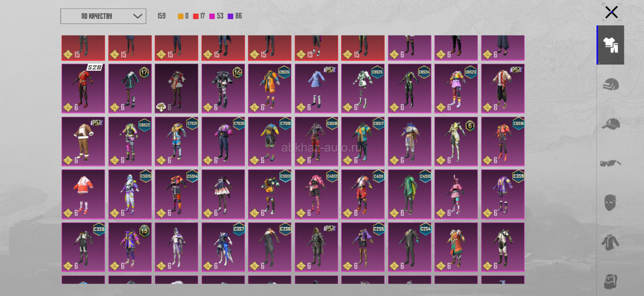Image resolution: width=644 pixels, height=296 pixels.
Task: Select the C9S26 orange coat outfit
Action: (x=270, y=88)
